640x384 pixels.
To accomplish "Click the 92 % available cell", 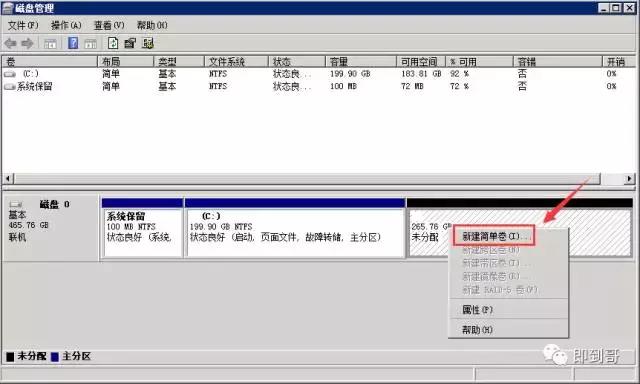I will (x=459, y=74).
